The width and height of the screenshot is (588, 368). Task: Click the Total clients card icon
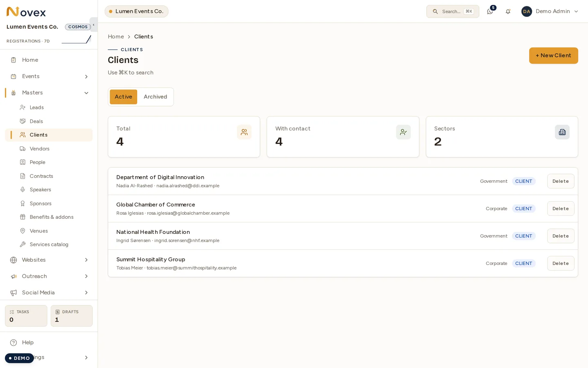pyautogui.click(x=244, y=132)
